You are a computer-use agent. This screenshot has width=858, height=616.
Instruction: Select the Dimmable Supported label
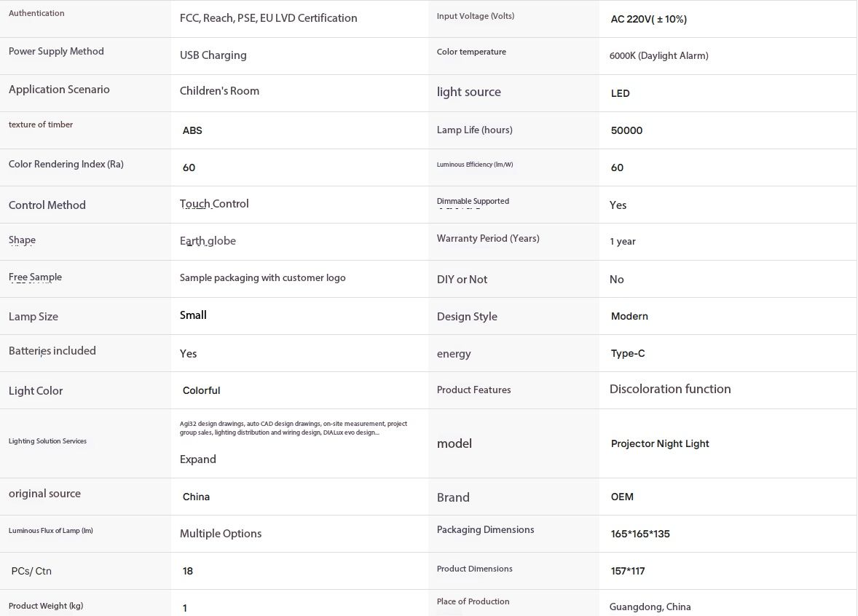point(473,201)
